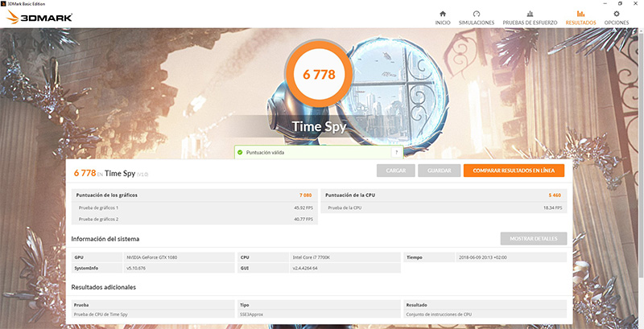Switch to SIMULACIONES tab label
The height and width of the screenshot is (329, 644).
click(477, 23)
